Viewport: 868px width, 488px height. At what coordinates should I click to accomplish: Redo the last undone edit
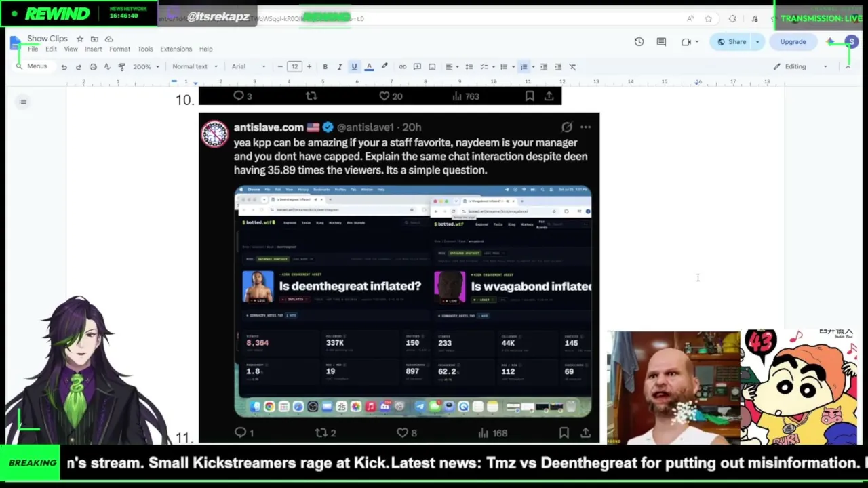click(78, 67)
